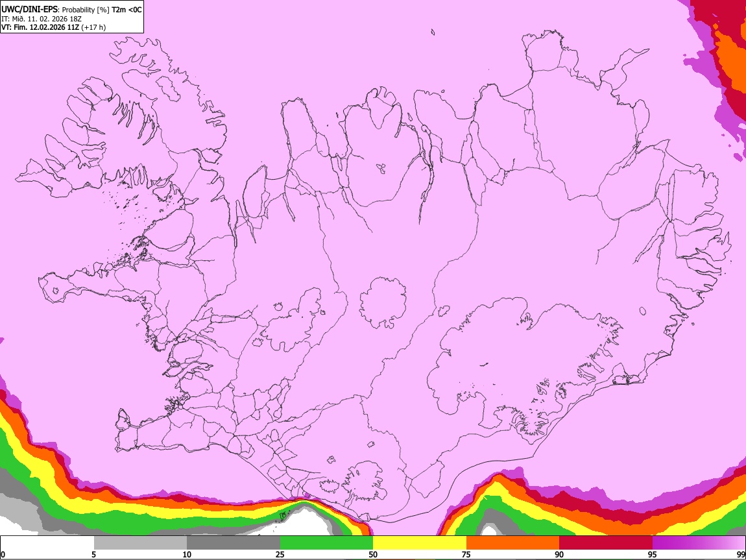Screen dimensions: 746x560
Task: Click the '(+17 h)' forecast offset text
Action: click(x=93, y=27)
